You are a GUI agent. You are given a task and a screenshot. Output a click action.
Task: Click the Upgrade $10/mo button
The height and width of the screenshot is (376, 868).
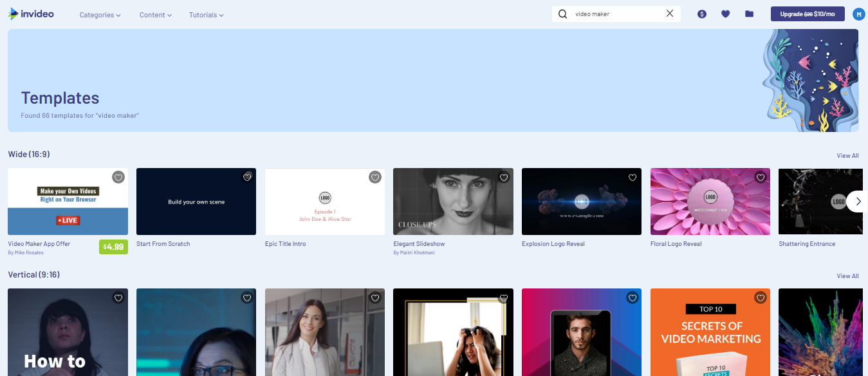(808, 14)
